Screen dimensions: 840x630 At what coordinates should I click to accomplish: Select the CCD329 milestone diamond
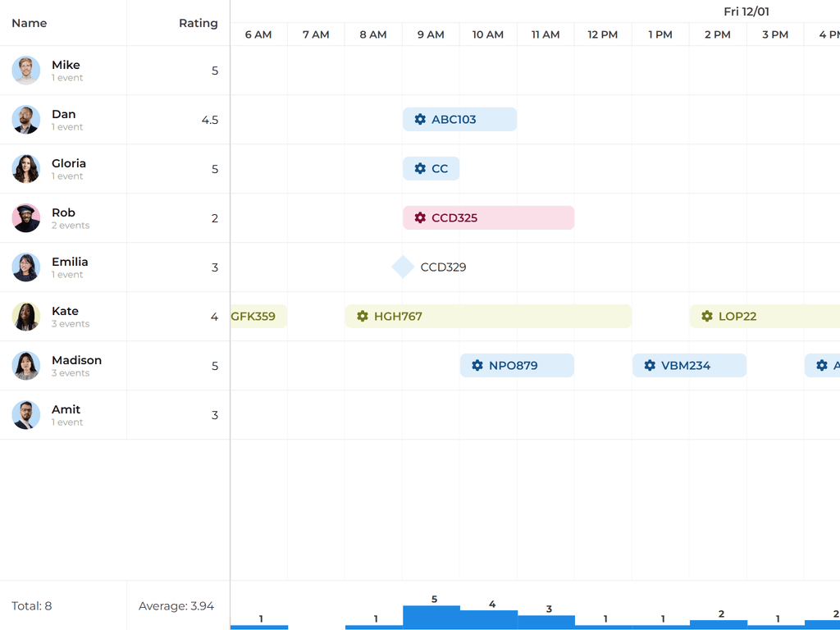point(403,267)
